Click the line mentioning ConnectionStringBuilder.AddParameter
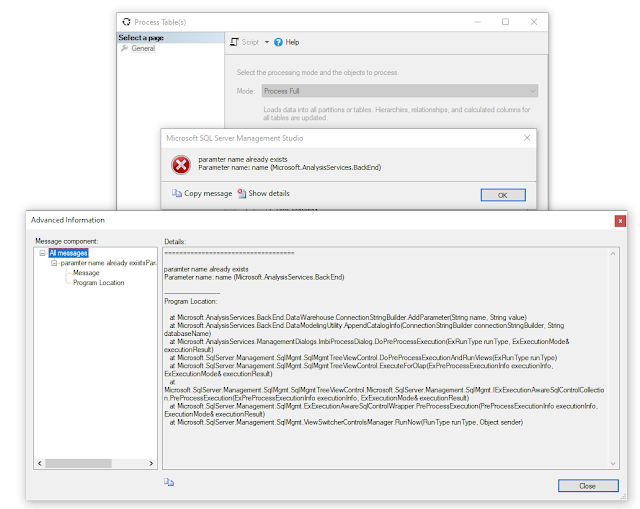This screenshot has width=640, height=509. [x=348, y=317]
